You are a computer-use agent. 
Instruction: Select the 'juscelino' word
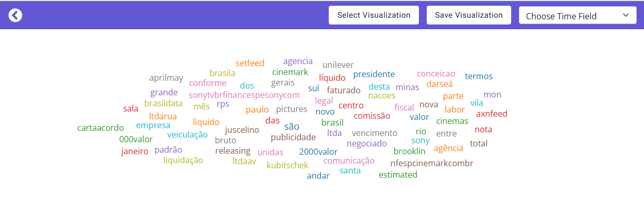pyautogui.click(x=242, y=130)
